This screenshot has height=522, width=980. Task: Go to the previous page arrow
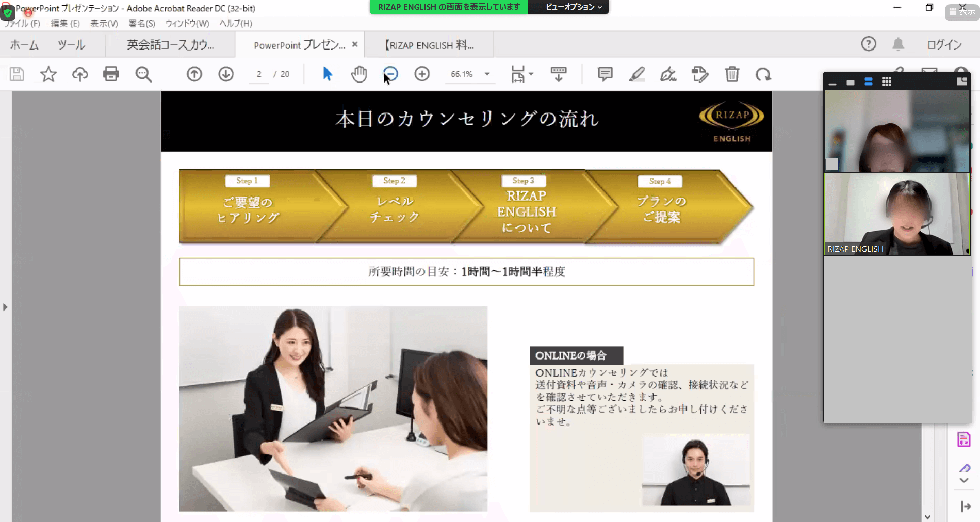tap(194, 74)
